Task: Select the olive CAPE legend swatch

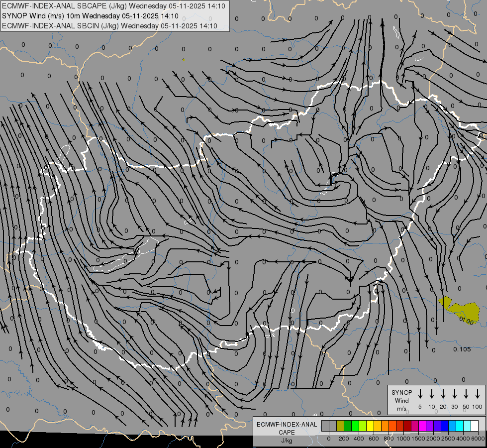Action: point(340,426)
